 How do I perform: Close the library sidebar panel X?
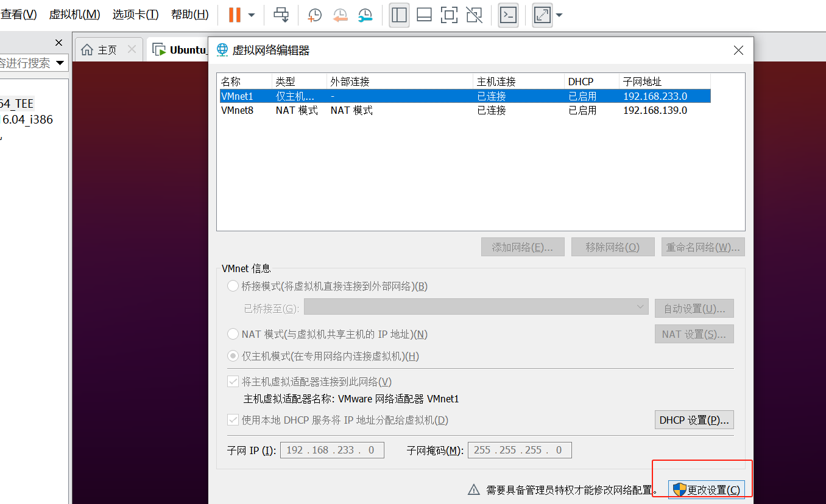(x=58, y=43)
